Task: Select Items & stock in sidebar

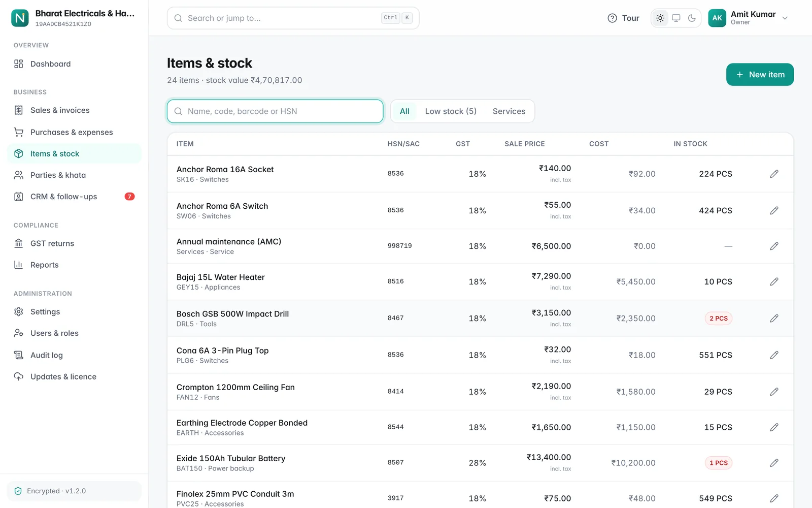Action: (x=74, y=153)
